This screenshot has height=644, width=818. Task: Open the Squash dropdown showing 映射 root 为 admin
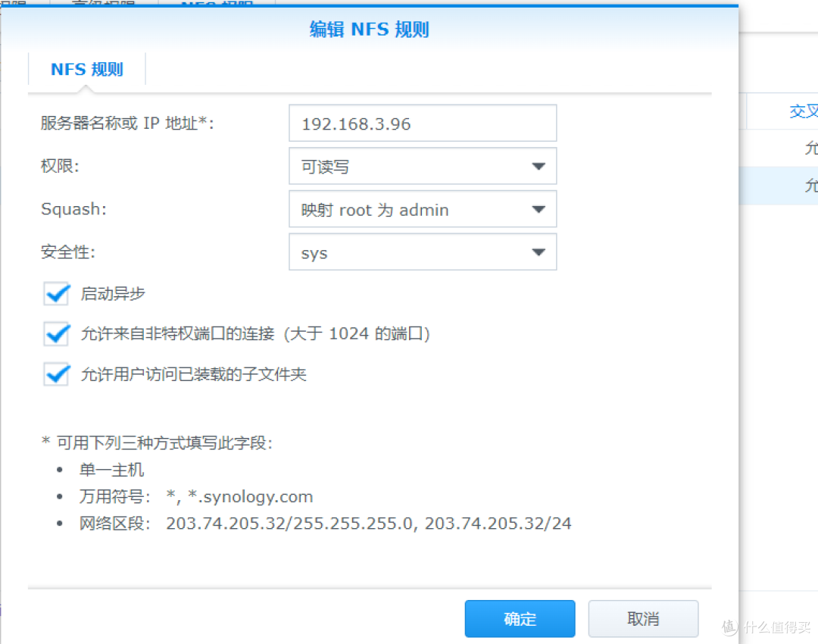coord(423,209)
